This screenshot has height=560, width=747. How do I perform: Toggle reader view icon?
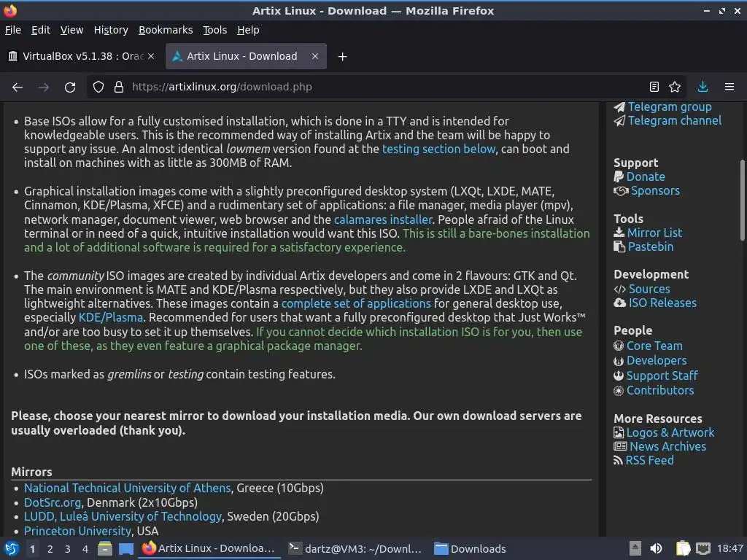point(654,87)
